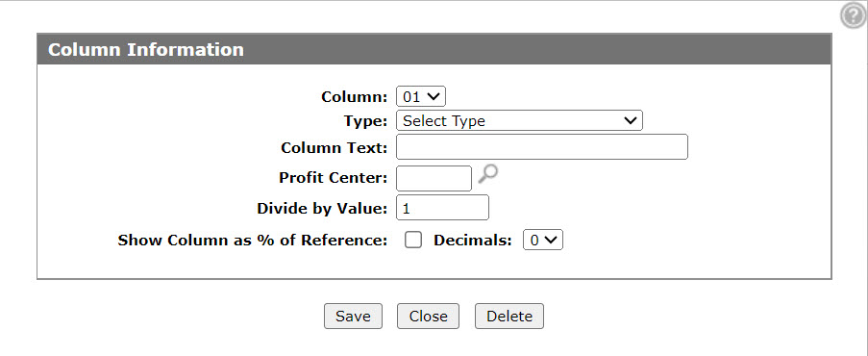Focus the Column Text input field

click(542, 147)
